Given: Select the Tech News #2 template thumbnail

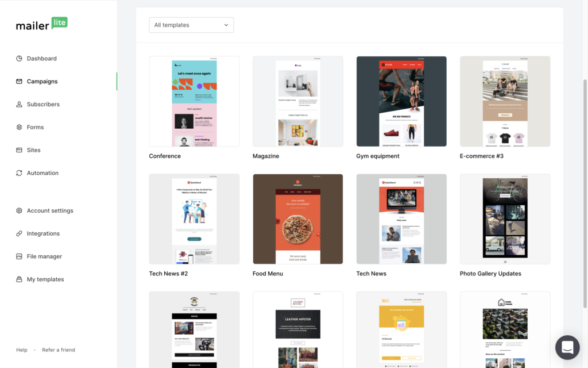Looking at the screenshot, I should pos(194,219).
